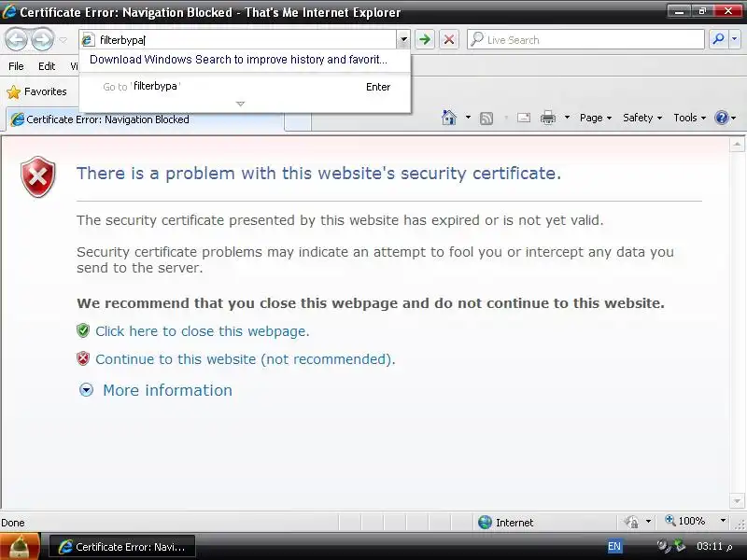The image size is (747, 560).
Task: Expand More information section
Action: [86, 390]
